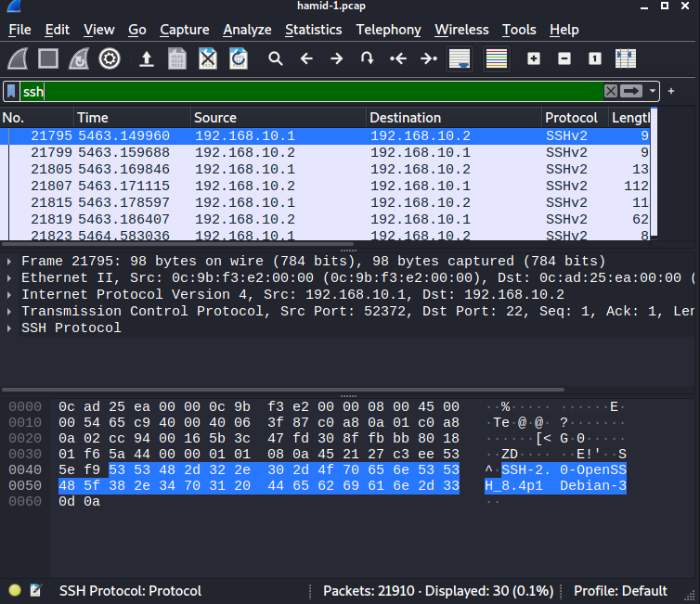Viewport: 700px width, 604px height.
Task: Open the Statistics menu
Action: click(x=313, y=30)
